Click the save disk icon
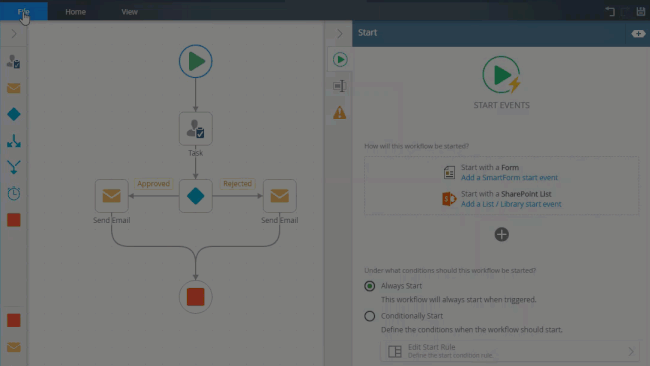 (x=640, y=12)
